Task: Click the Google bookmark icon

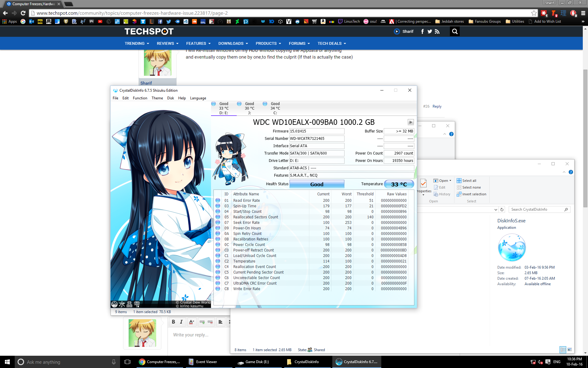Action: 23,21
